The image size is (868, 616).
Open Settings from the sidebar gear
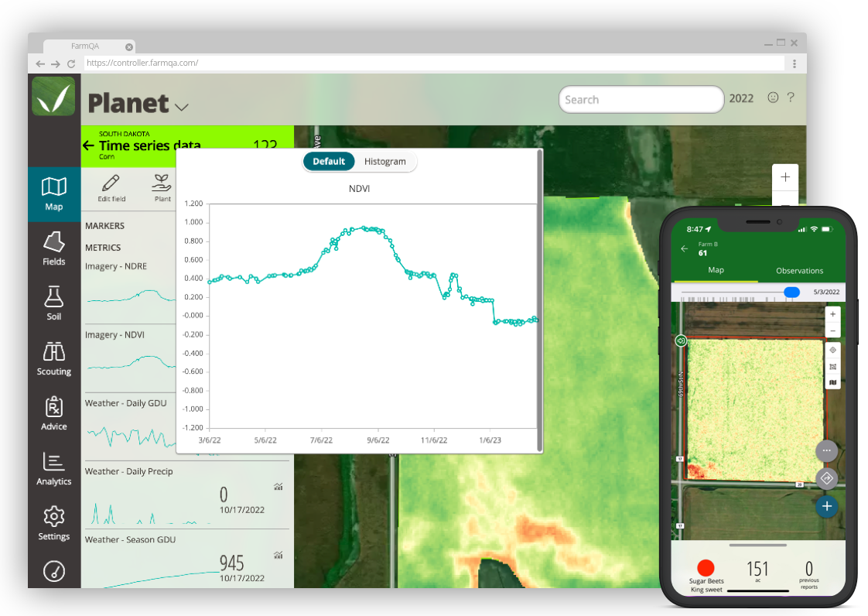(53, 523)
